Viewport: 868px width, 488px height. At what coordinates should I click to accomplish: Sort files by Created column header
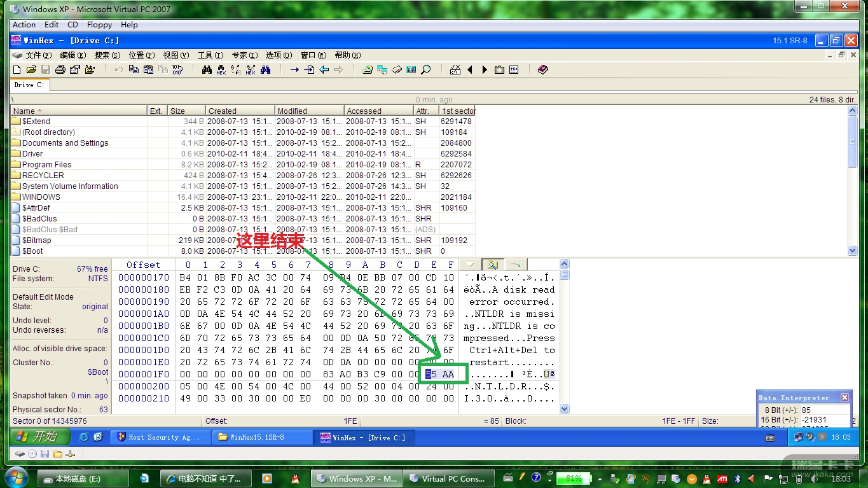241,111
